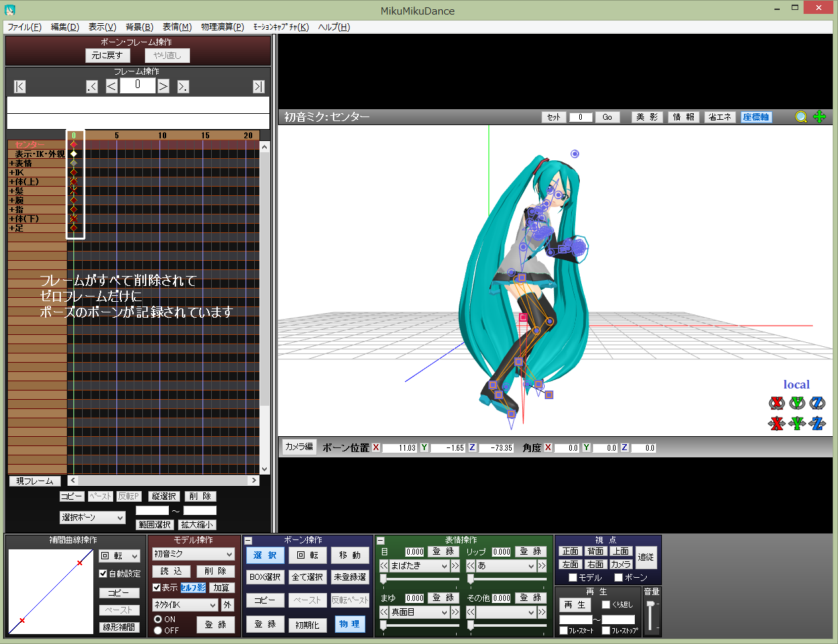This screenshot has width=838, height=644.
Task: Click next その他 morph (>>) arrow
Action: (x=542, y=612)
